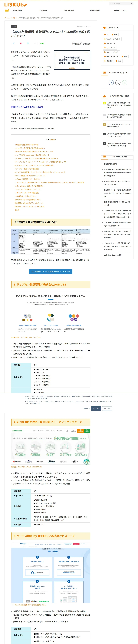Viewport: 138px width, 644px height.
Task: Open the ハーモス勤怠 site screenshot
Action: (51, 573)
